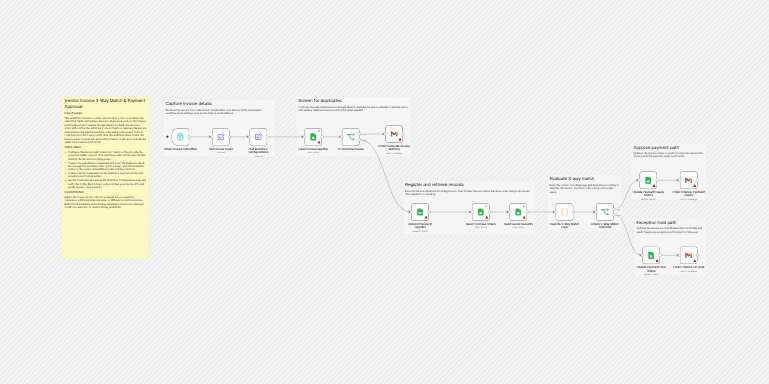The image size is (769, 384).
Task: Open the 'Append Invoice to Register' Sheets node
Action: point(420,212)
